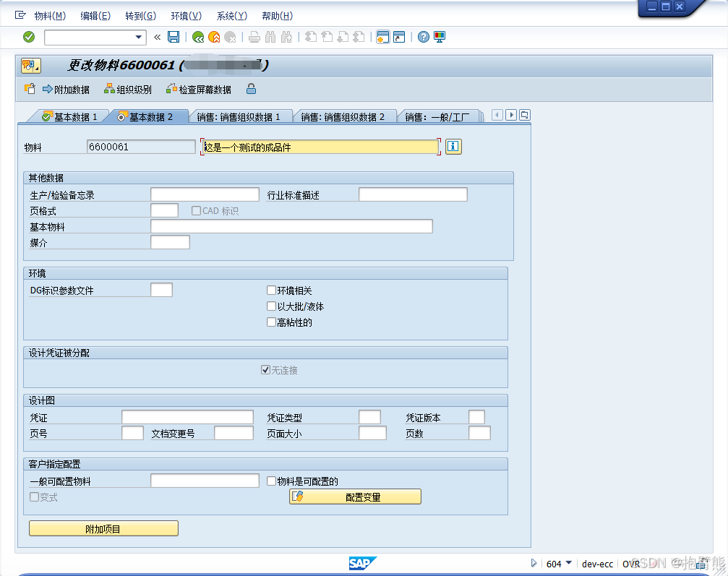Click the Find Next binoculars icon
The image size is (728, 576).
pos(286,37)
